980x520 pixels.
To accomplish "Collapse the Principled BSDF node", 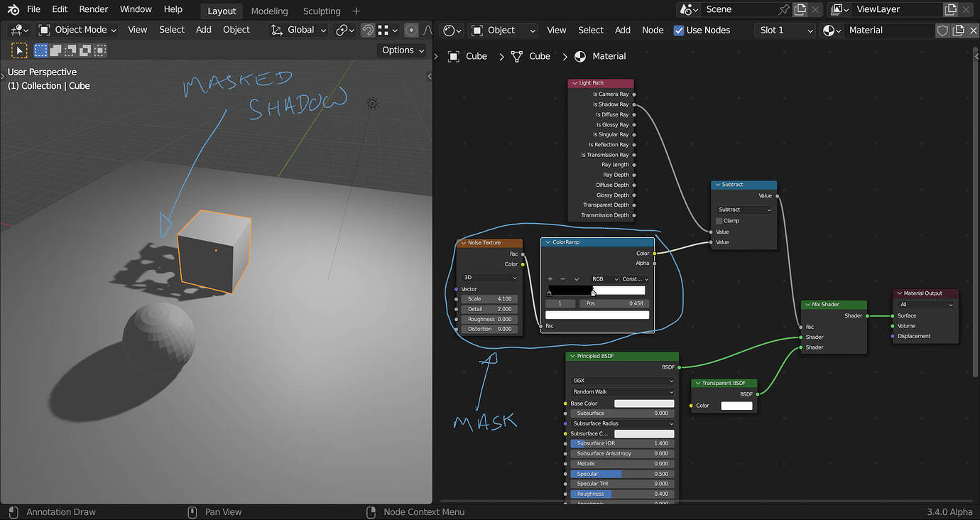I will click(572, 356).
